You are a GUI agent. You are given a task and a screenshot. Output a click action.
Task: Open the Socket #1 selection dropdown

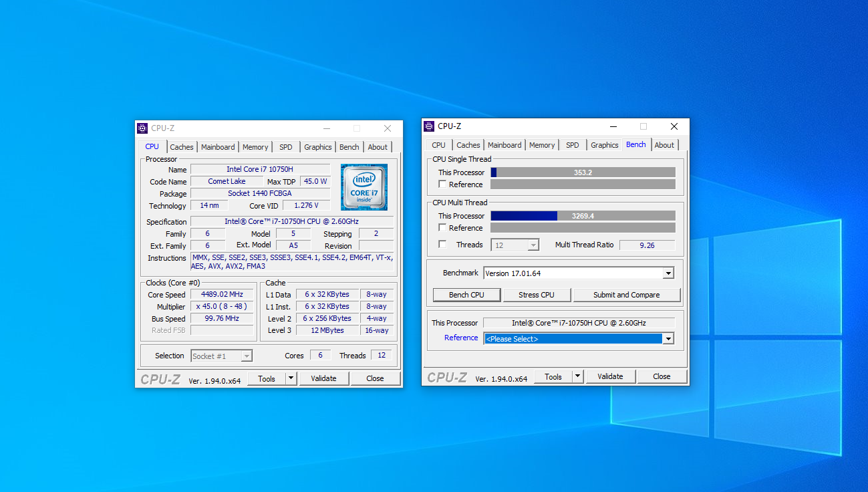tap(221, 356)
